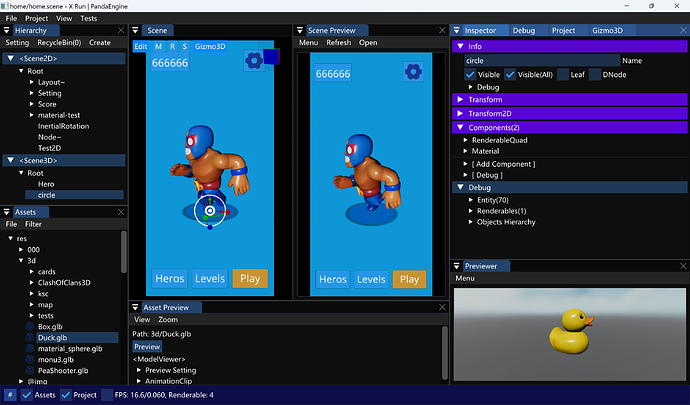Screen dimensions: 690x405
Task: Open the Scene Preview panel menu icon
Action: [300, 30]
